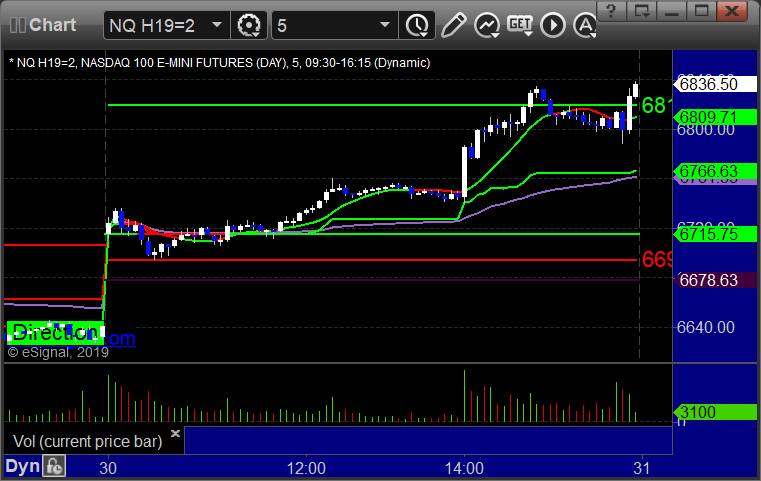Click the red horizontal line label 669
The image size is (761, 481).
point(657,260)
